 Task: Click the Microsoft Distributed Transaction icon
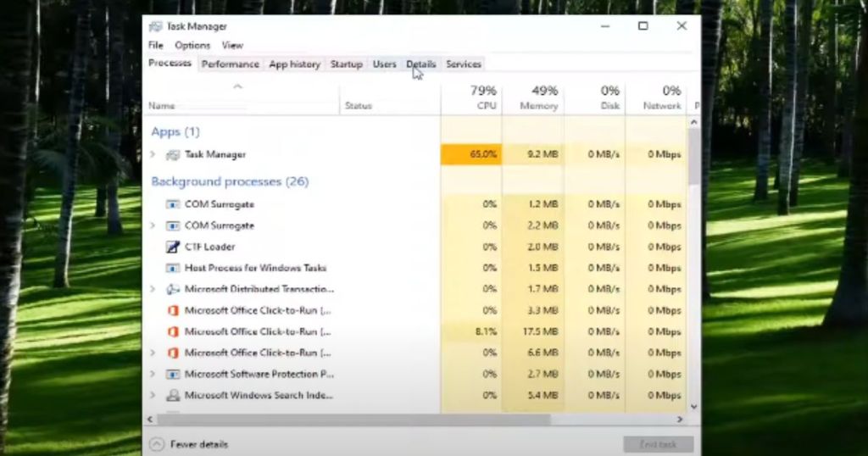(173, 289)
